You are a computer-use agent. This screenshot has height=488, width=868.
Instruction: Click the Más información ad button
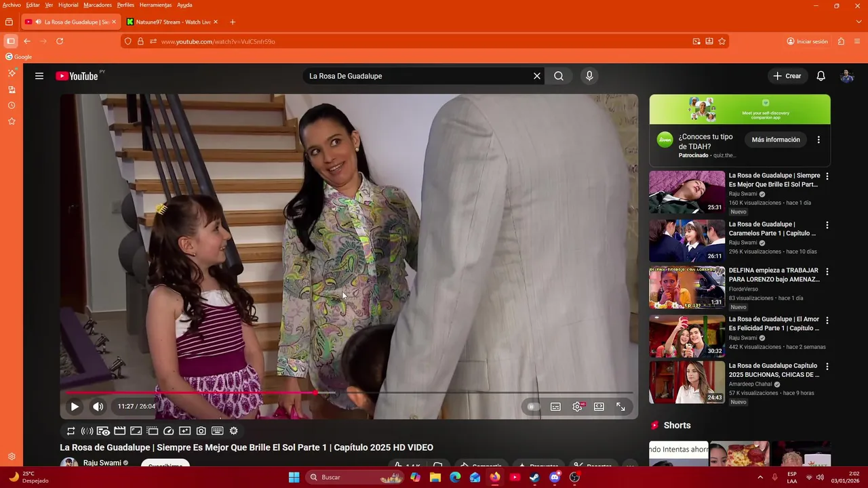(776, 140)
